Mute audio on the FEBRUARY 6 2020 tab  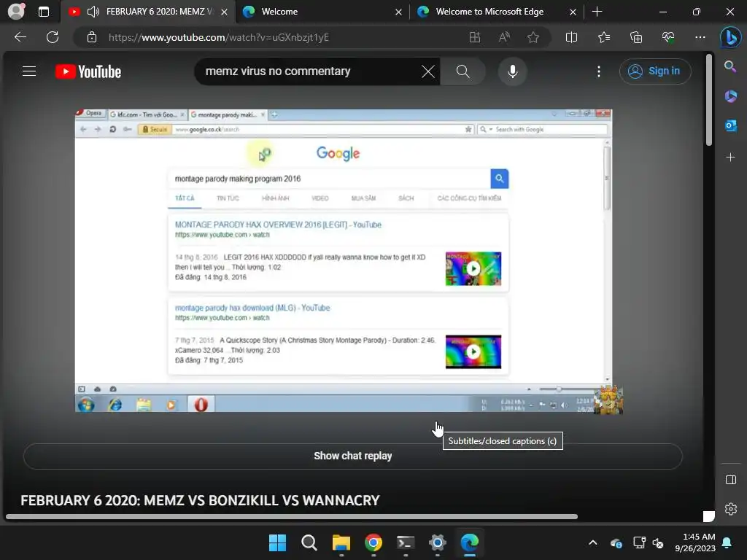tap(93, 12)
